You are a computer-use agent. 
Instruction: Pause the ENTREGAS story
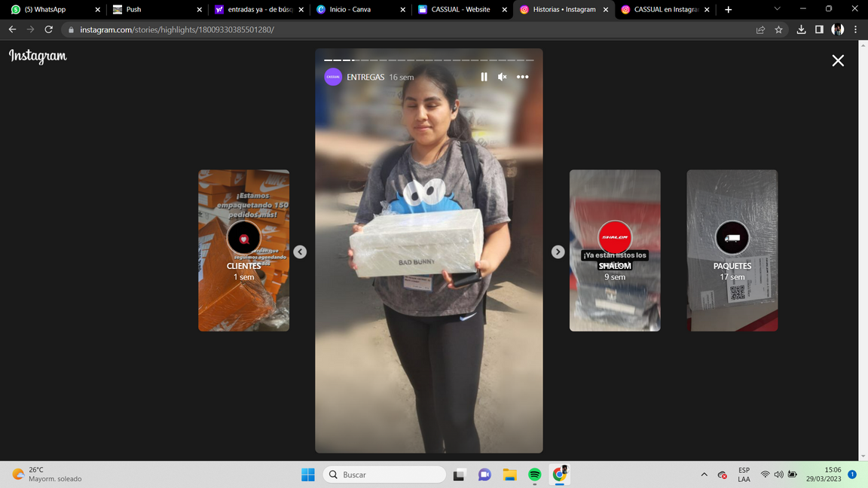(x=484, y=77)
